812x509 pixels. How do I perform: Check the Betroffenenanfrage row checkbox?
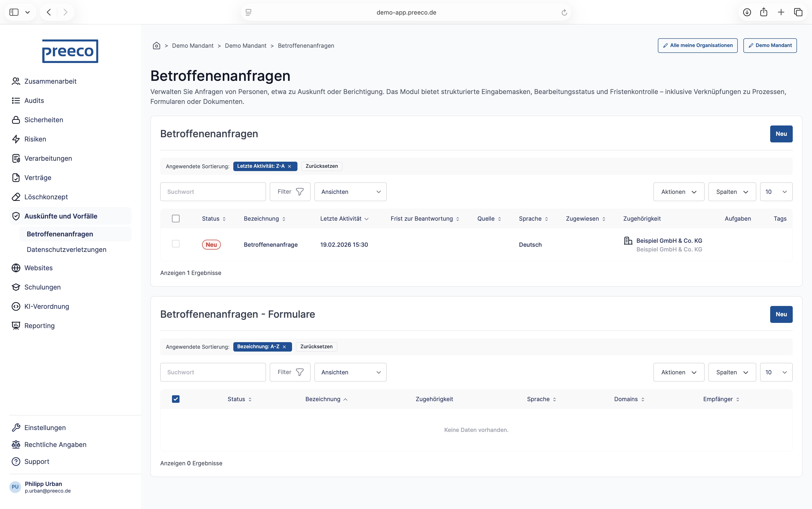click(176, 244)
